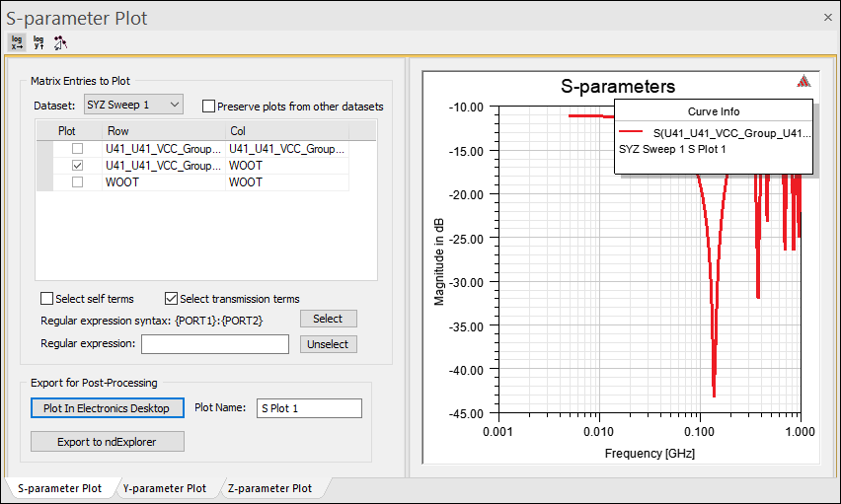This screenshot has height=504, width=841.
Task: Check the WOOT-WOOT row plot checkbox
Action: tap(77, 182)
